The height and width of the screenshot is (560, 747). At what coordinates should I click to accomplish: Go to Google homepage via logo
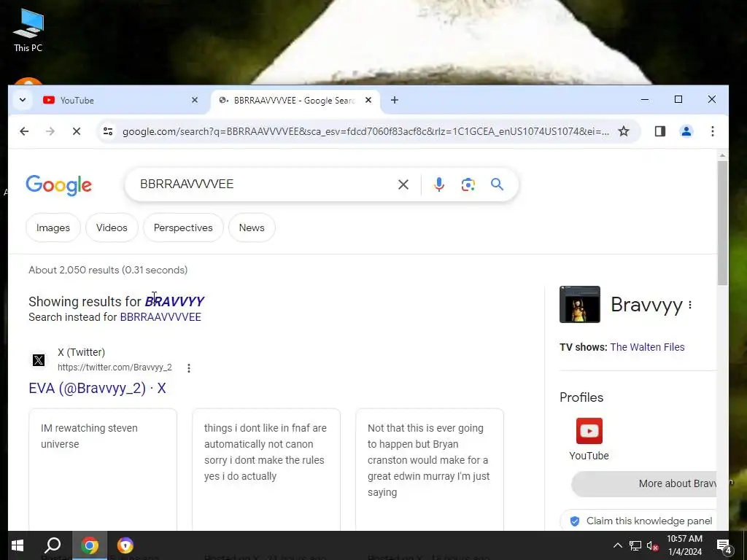coord(58,184)
